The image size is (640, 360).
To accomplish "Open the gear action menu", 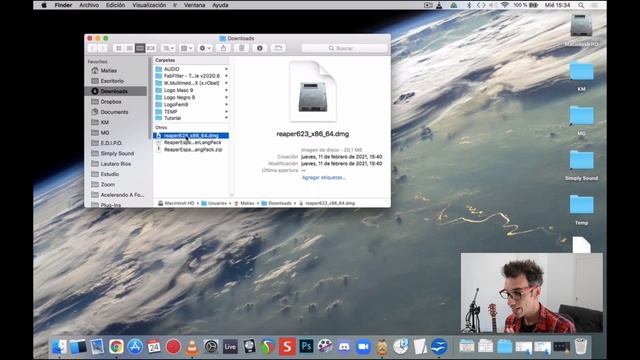I will coord(205,48).
